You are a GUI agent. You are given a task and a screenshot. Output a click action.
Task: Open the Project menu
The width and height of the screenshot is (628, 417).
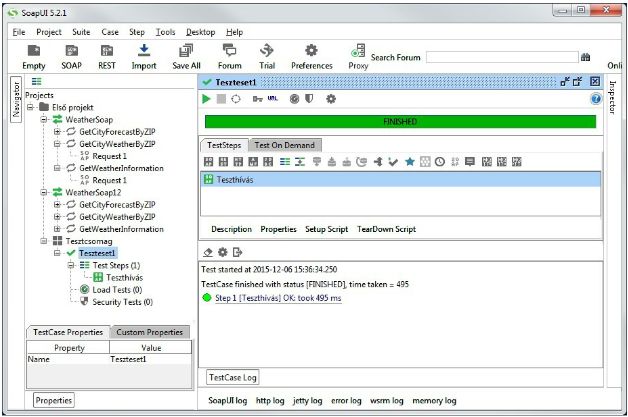49,32
